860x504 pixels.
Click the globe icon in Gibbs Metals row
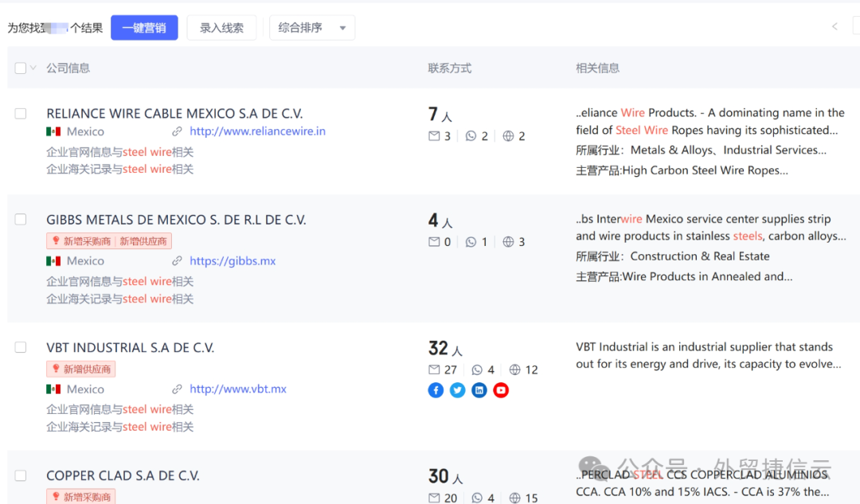coord(508,242)
